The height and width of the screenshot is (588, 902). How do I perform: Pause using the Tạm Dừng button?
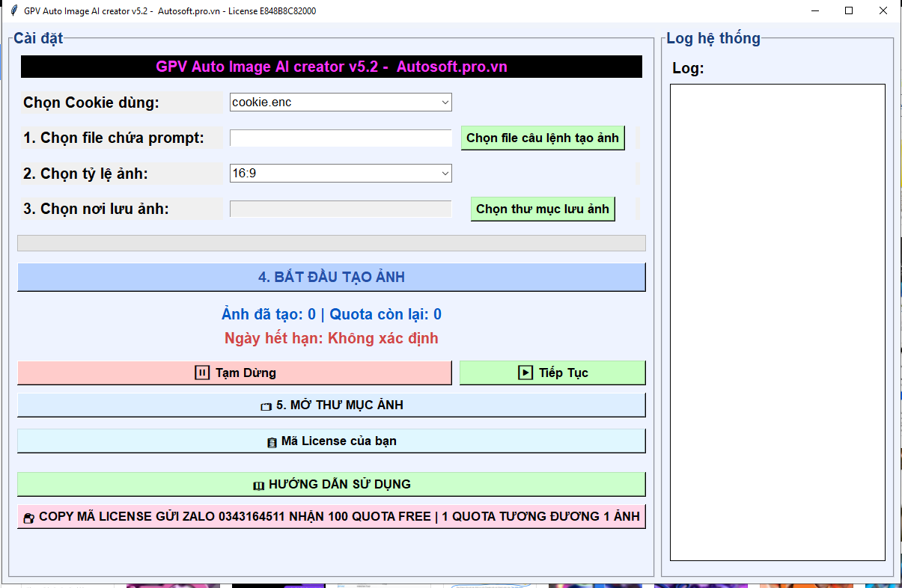[234, 373]
